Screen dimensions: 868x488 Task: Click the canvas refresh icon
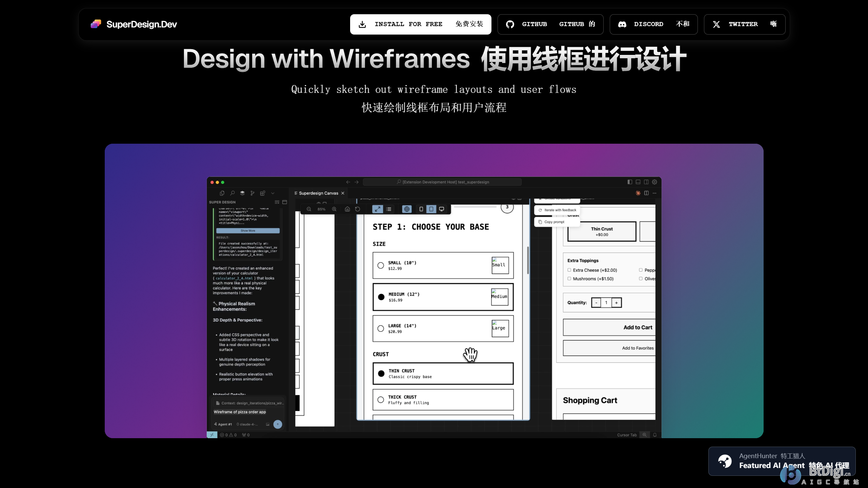point(358,209)
